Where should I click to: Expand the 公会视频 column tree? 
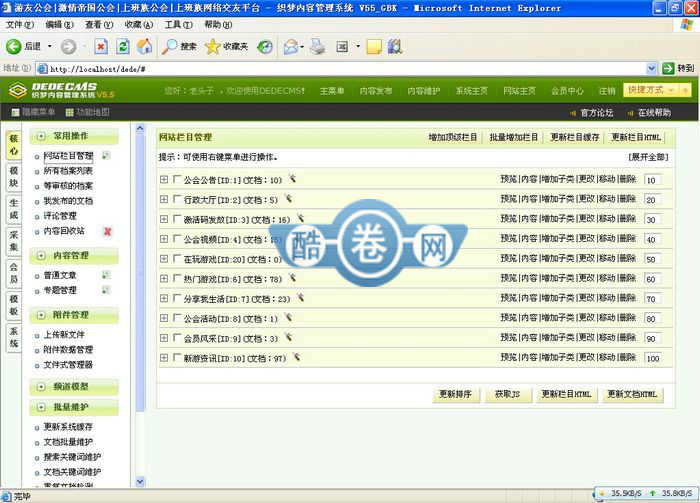164,239
